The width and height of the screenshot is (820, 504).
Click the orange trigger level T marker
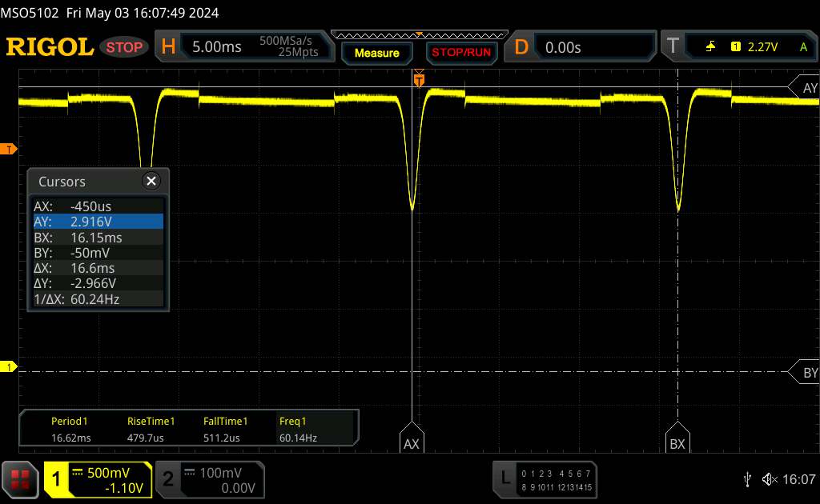pyautogui.click(x=8, y=150)
